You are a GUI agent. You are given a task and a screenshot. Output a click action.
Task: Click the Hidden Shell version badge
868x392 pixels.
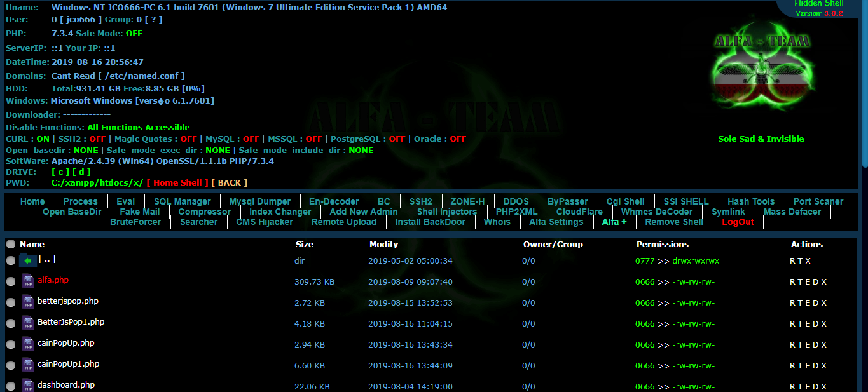818,8
